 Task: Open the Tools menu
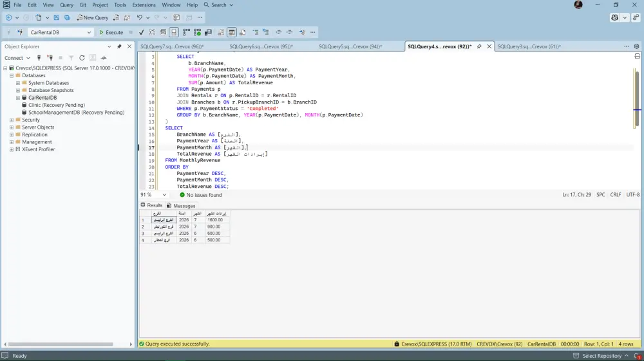tap(120, 5)
